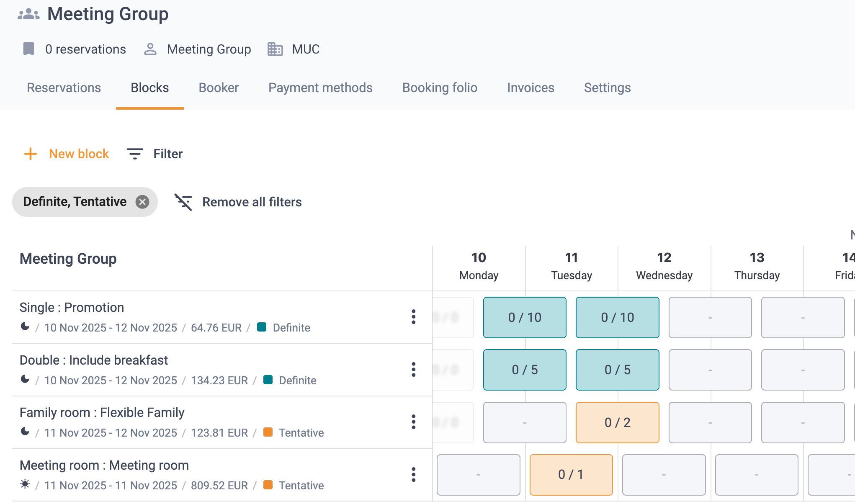Click Remove all filters
The height and width of the screenshot is (504, 855).
[x=238, y=202]
